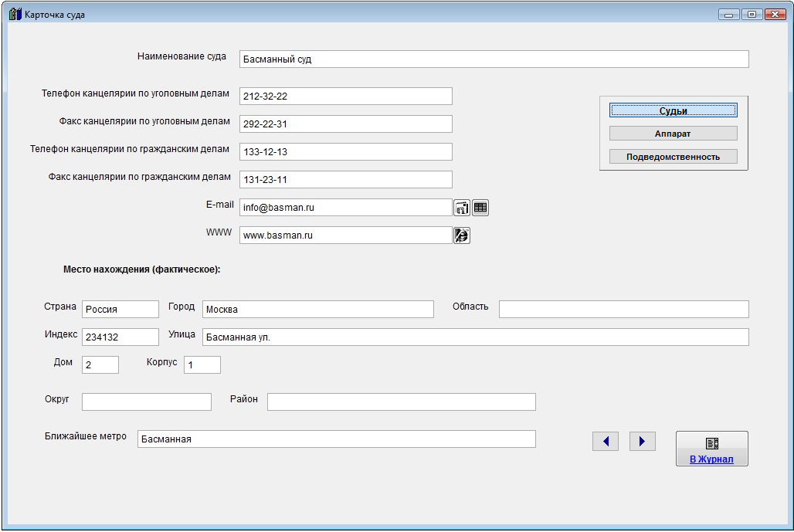Open the Судьи list
The height and width of the screenshot is (532, 794).
click(673, 111)
